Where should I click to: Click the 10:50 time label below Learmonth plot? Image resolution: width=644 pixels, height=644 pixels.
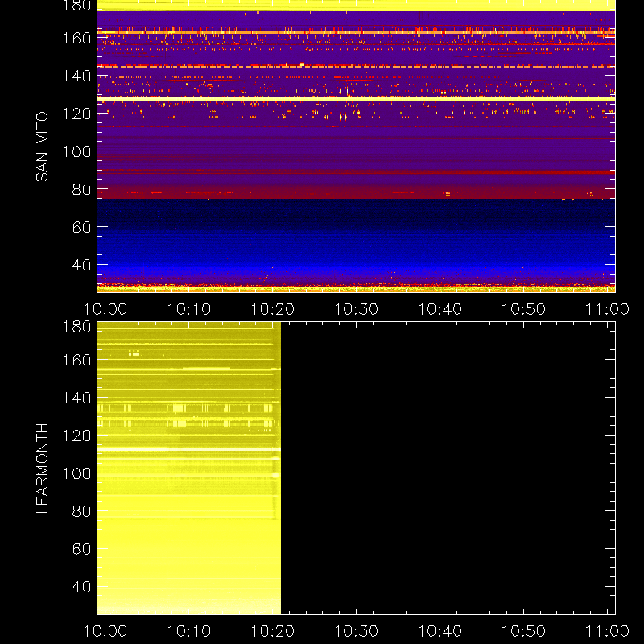pyautogui.click(x=524, y=631)
